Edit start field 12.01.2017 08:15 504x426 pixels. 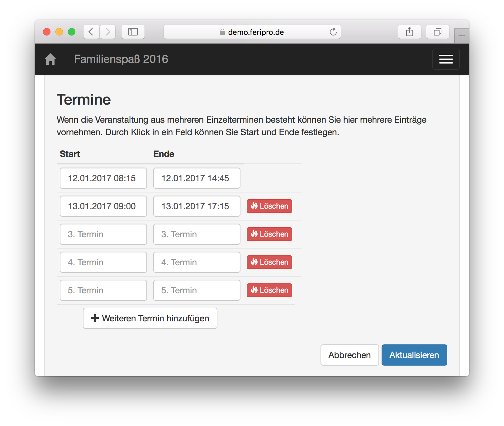click(103, 178)
